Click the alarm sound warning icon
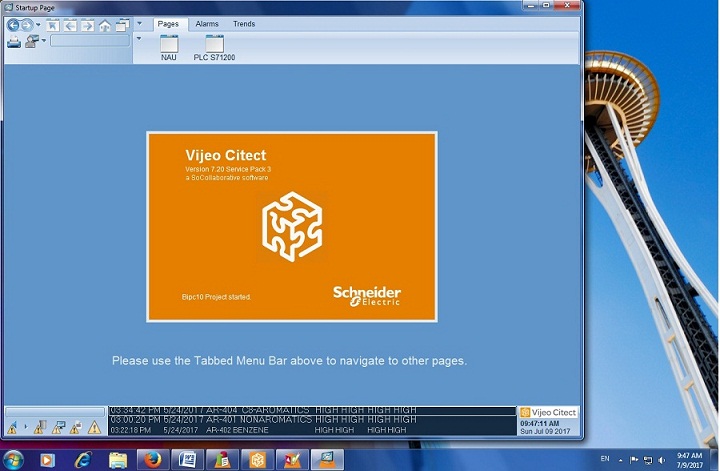 tap(12, 428)
